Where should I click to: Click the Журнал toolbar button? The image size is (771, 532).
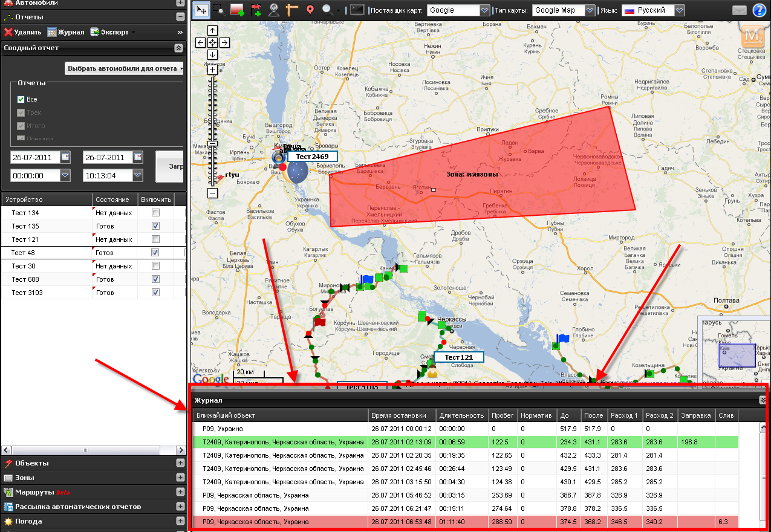66,32
